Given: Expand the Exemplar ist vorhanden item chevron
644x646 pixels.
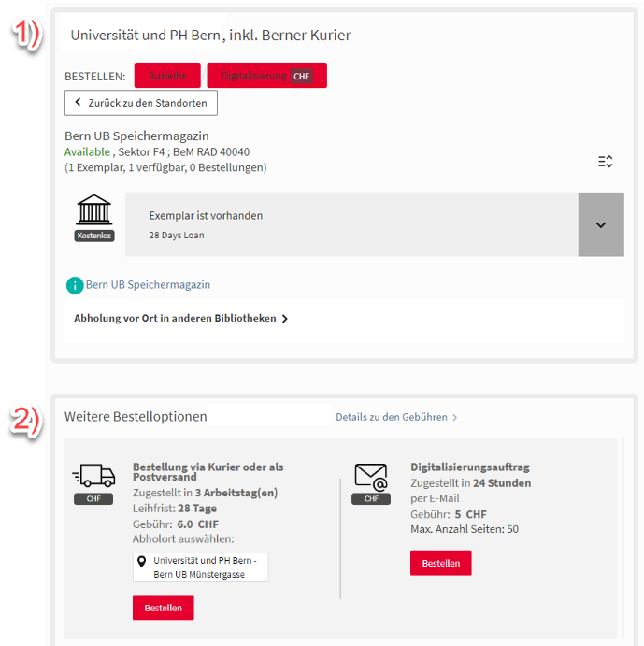Looking at the screenshot, I should 601,224.
